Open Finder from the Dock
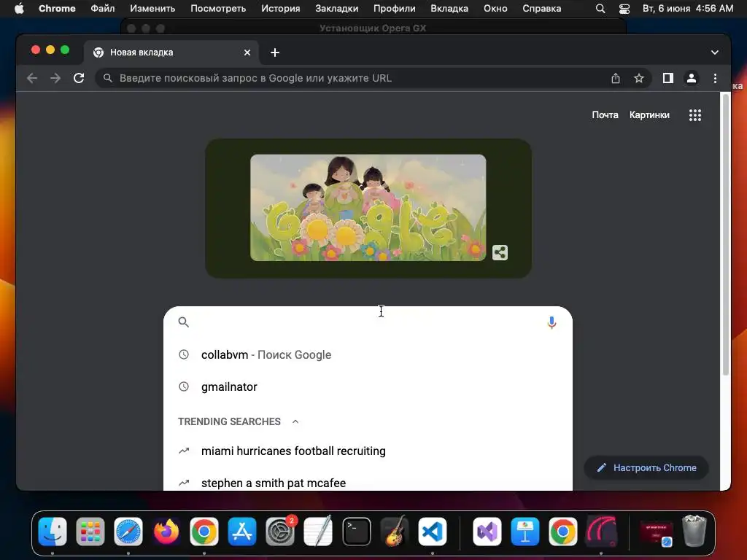Image resolution: width=747 pixels, height=560 pixels. pos(53,531)
